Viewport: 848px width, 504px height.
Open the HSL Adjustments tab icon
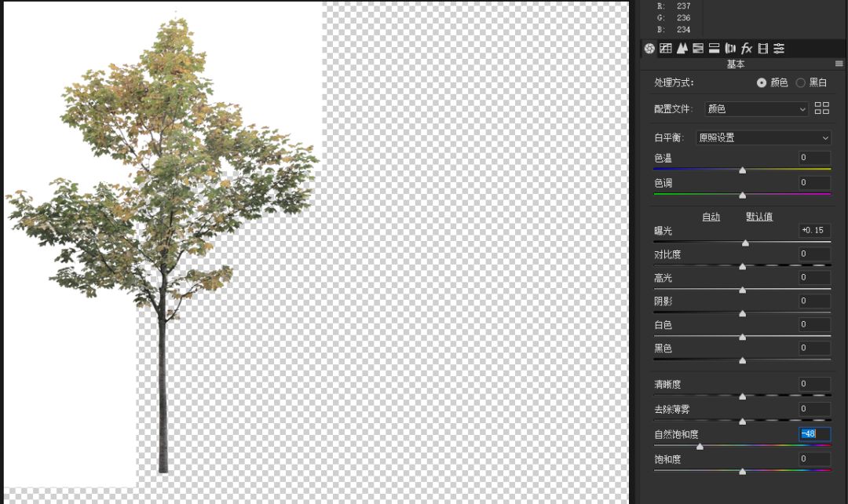click(698, 49)
